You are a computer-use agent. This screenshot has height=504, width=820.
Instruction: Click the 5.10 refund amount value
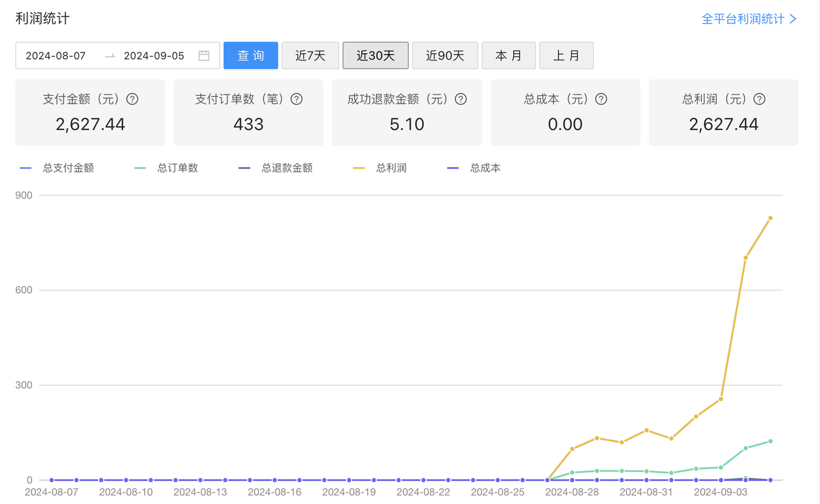407,124
